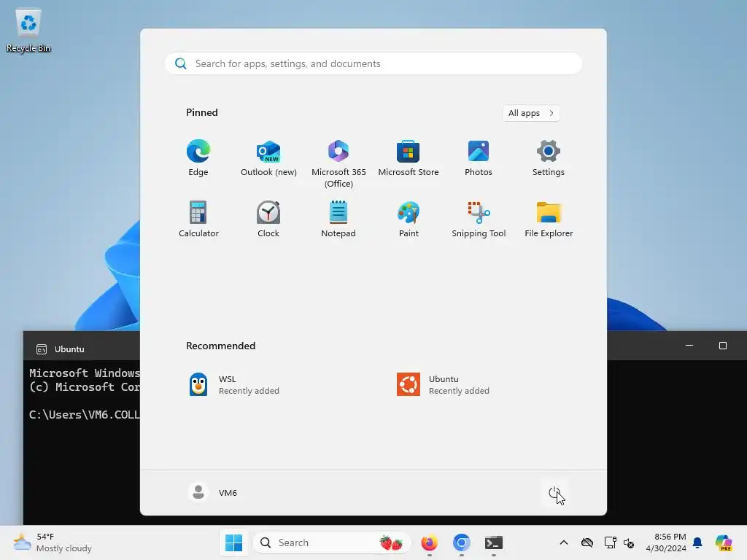Click the taskbar Search box
The width and height of the screenshot is (747, 560).
(x=332, y=542)
